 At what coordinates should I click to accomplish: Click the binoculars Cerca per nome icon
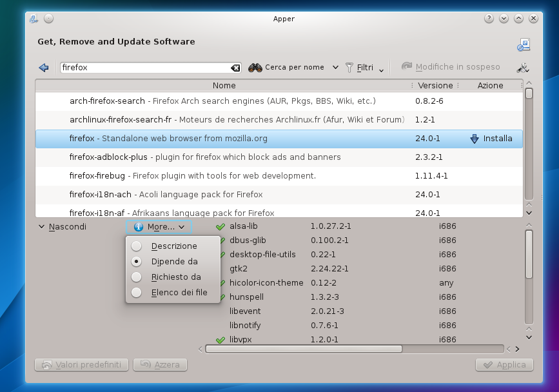point(255,67)
